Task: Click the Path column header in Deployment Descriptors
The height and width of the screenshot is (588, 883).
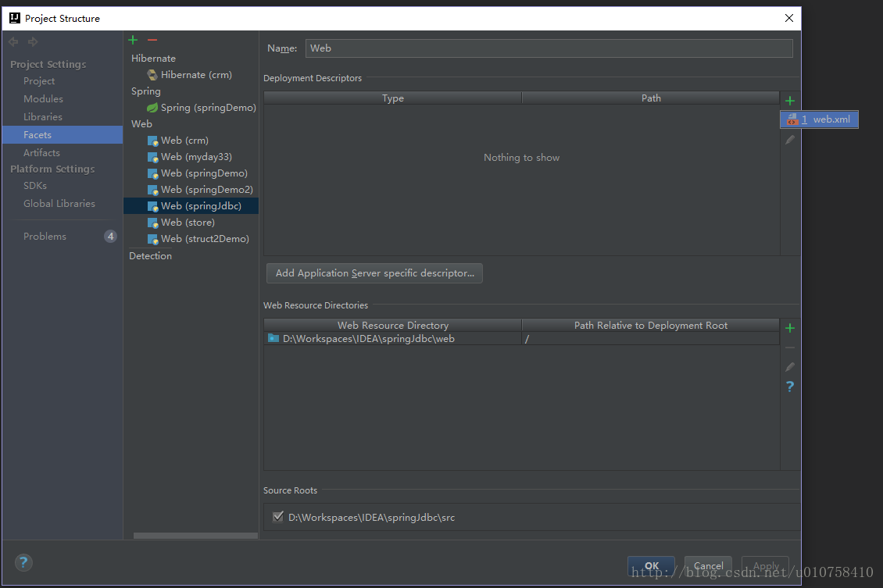Action: tap(650, 98)
